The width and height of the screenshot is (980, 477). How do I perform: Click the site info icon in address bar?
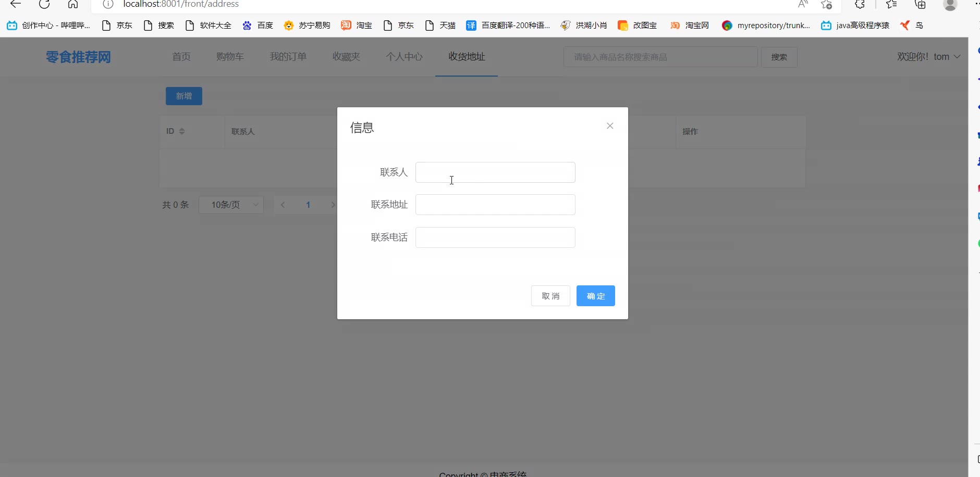(108, 4)
